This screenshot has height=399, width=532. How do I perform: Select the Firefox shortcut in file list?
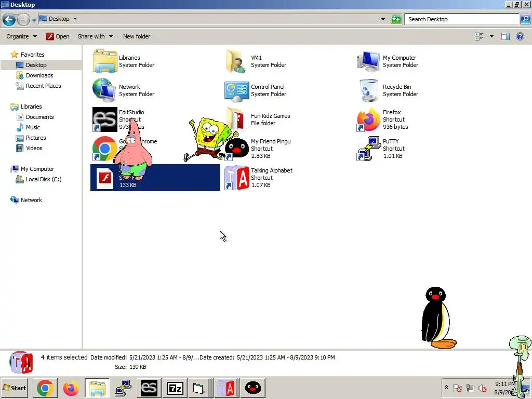pos(368,120)
